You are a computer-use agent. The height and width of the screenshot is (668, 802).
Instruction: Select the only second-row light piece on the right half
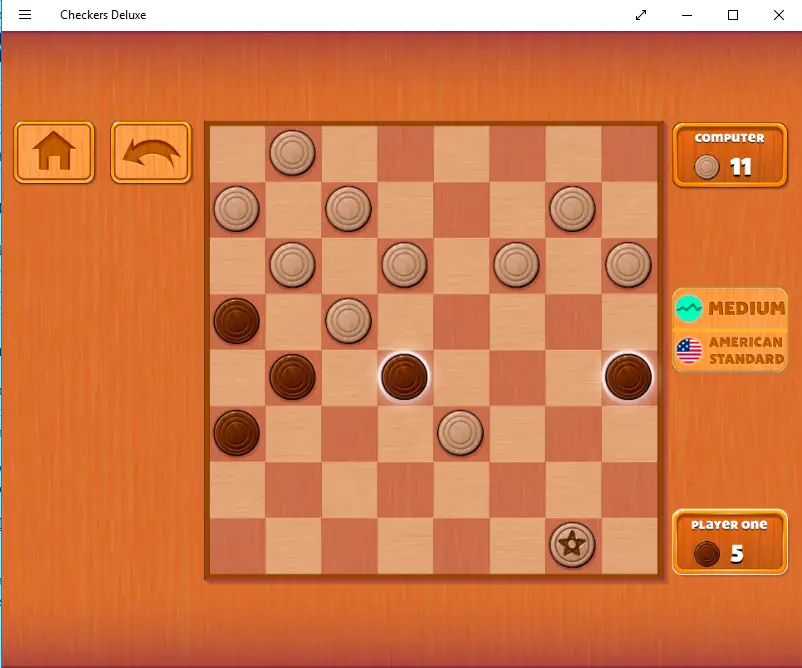pyautogui.click(x=572, y=209)
